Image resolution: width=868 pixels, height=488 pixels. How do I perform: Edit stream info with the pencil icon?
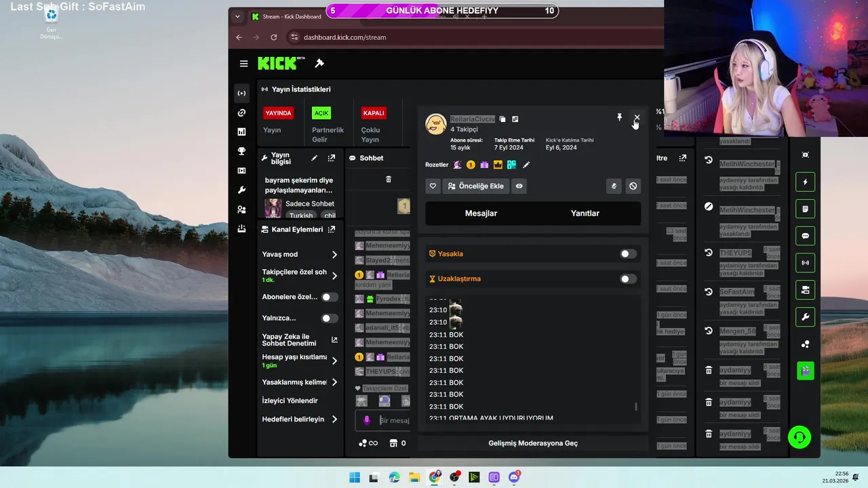[x=314, y=158]
